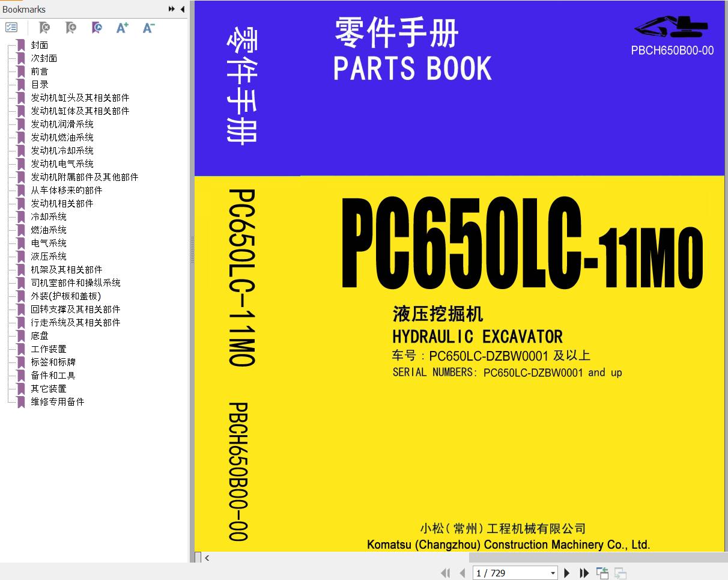Open bookmark 标签和标牌
728x580 pixels.
[53, 362]
